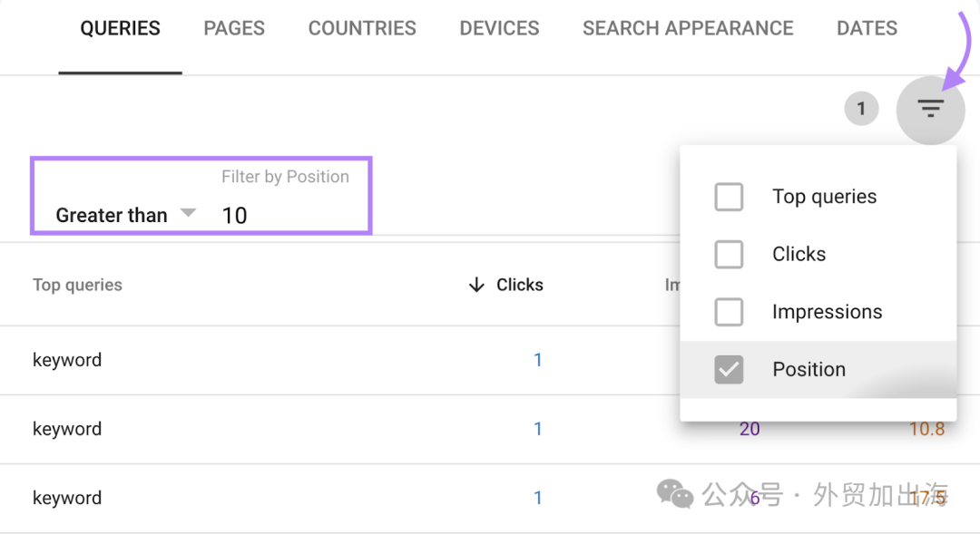Enable the Clicks filter checkbox

pyautogui.click(x=729, y=254)
